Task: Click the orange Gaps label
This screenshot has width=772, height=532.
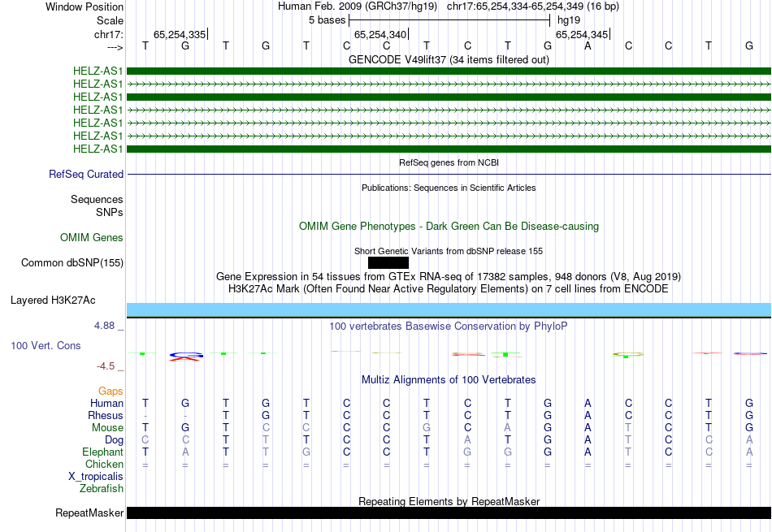Action: coord(111,391)
